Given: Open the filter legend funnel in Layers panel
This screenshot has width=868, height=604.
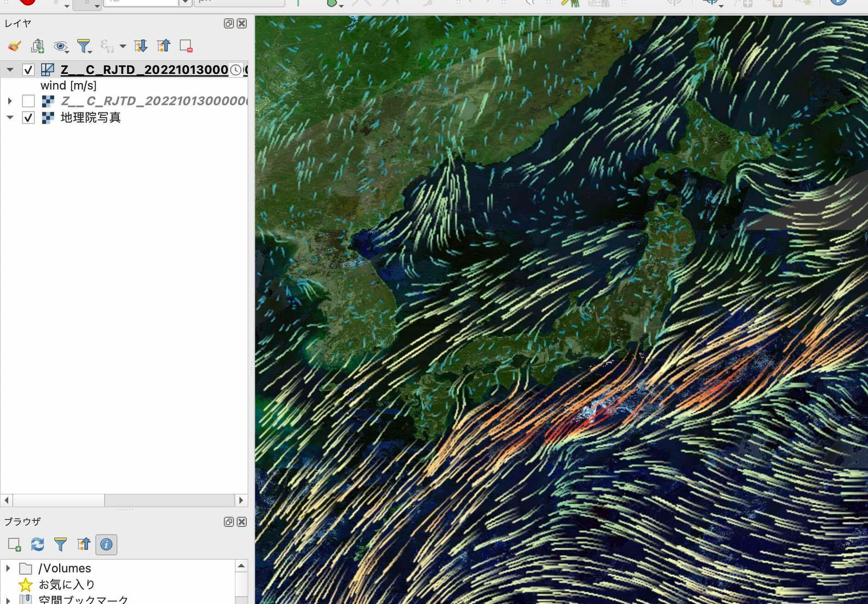Looking at the screenshot, I should point(84,46).
